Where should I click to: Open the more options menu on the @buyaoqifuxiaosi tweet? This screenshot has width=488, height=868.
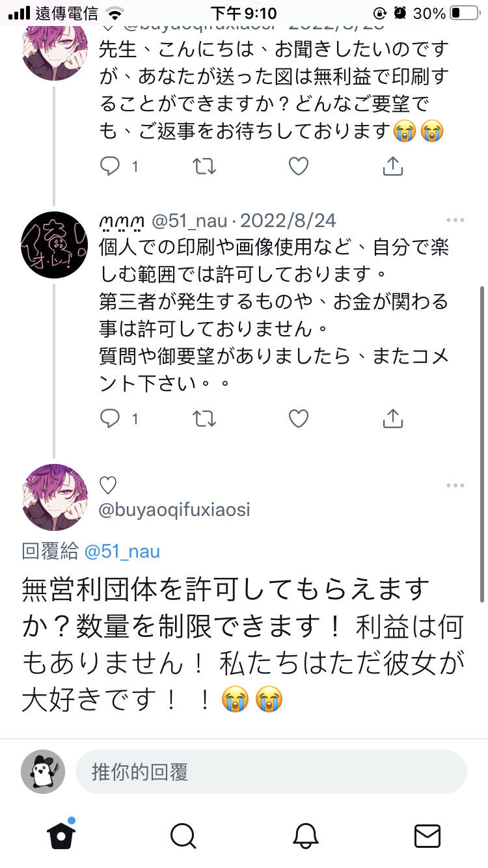455,485
